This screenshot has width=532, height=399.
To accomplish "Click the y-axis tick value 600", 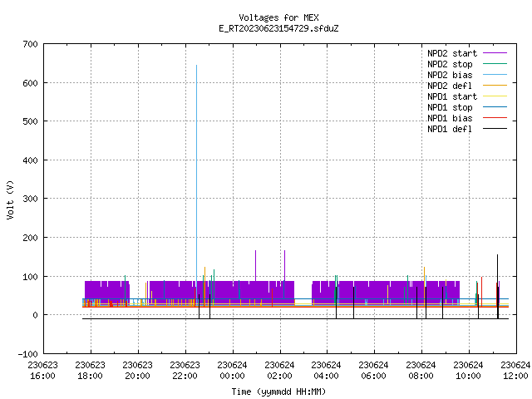I will 30,83.
